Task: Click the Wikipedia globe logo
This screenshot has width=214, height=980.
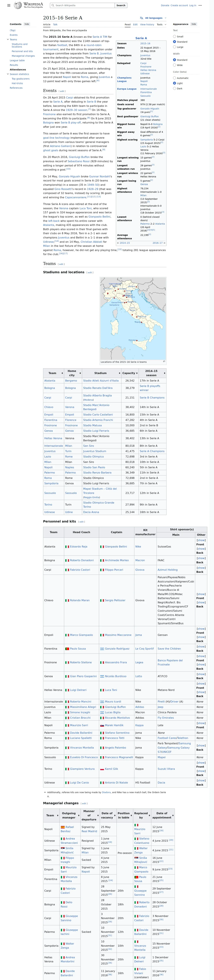Action: 18,5
